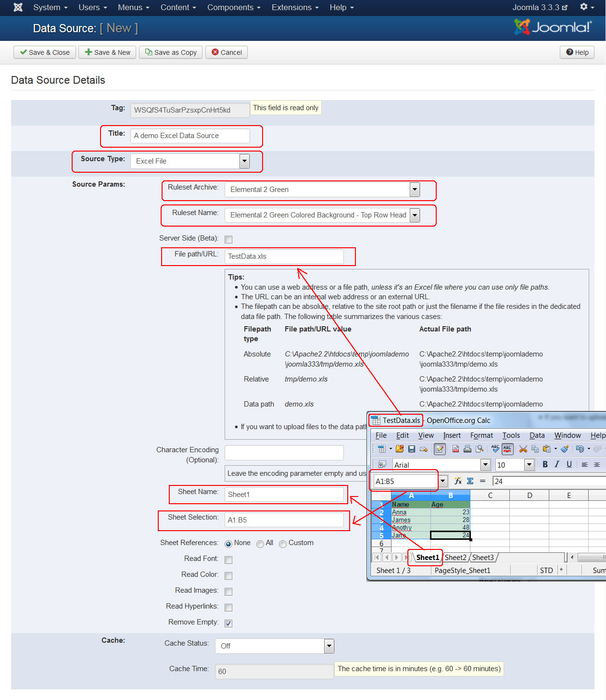Screen dimensions: 606x700
Task: Select the All sheet references radio
Action: coord(260,544)
